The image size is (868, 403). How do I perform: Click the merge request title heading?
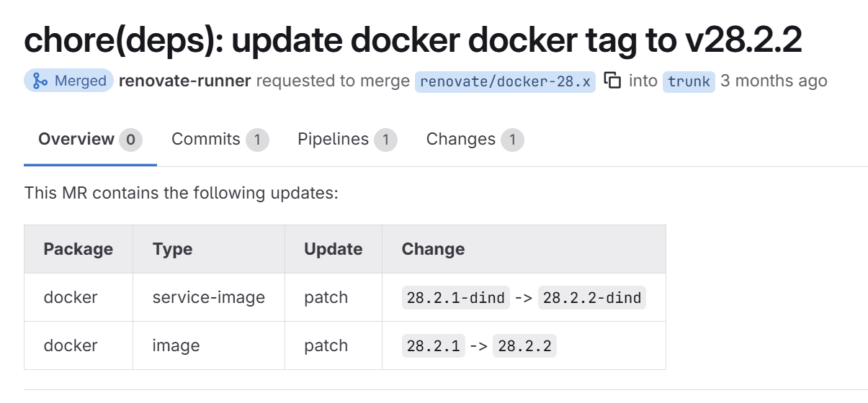point(413,40)
